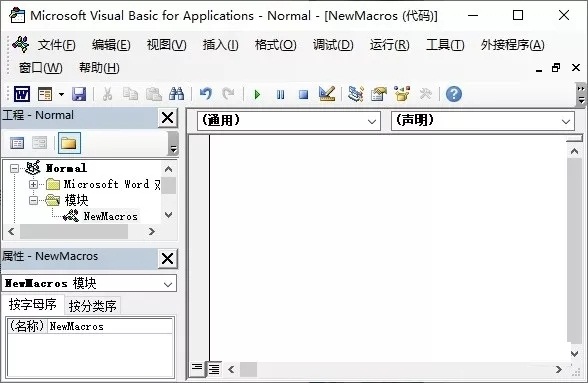Open the Object Browser icon
This screenshot has height=383, width=588.
point(402,94)
